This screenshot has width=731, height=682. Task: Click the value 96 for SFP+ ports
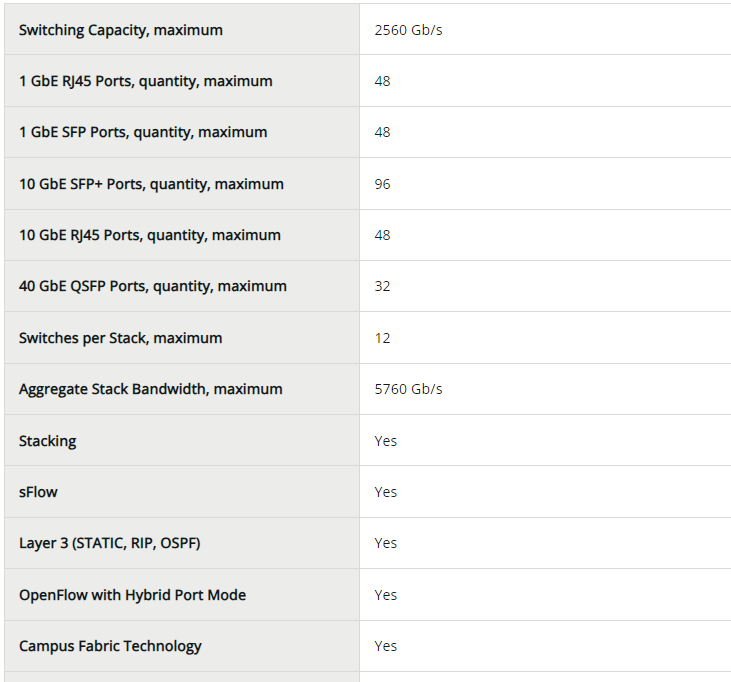pyautogui.click(x=382, y=184)
